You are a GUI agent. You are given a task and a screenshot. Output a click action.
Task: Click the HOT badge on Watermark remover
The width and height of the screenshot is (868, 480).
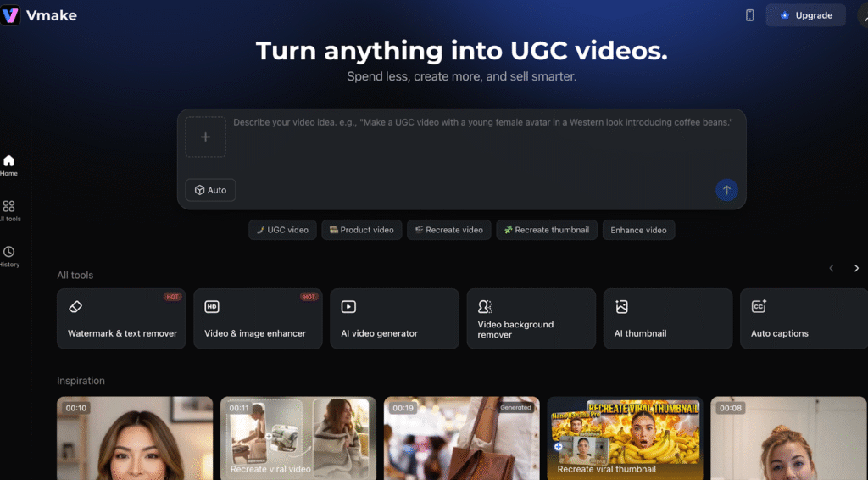pos(172,297)
